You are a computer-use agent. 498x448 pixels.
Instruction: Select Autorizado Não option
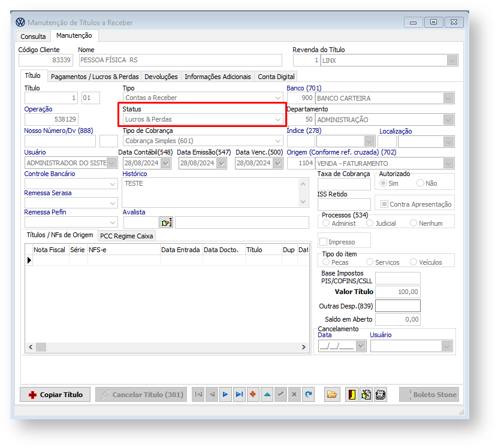[x=420, y=183]
